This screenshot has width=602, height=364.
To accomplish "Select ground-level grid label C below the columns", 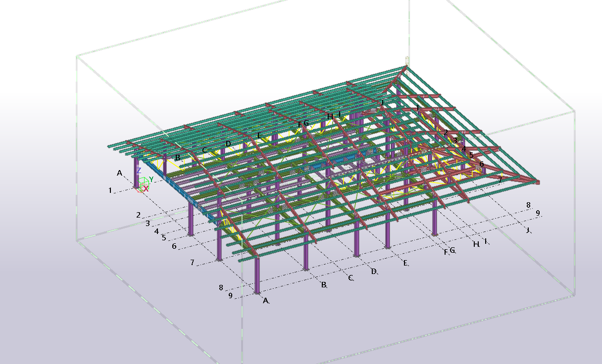I will (x=351, y=278).
